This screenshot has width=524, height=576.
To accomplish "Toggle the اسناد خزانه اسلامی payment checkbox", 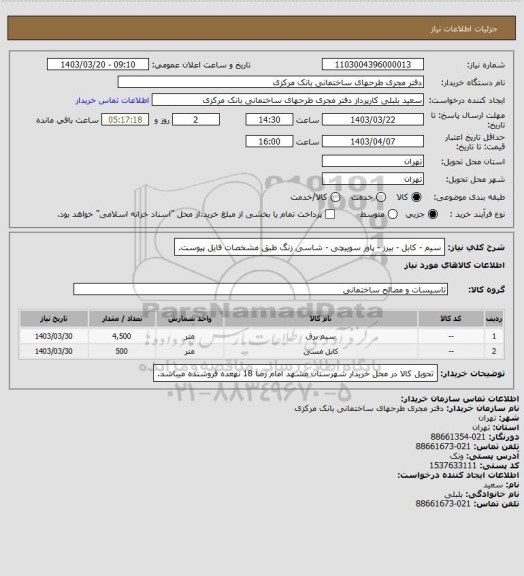I will click(x=330, y=214).
